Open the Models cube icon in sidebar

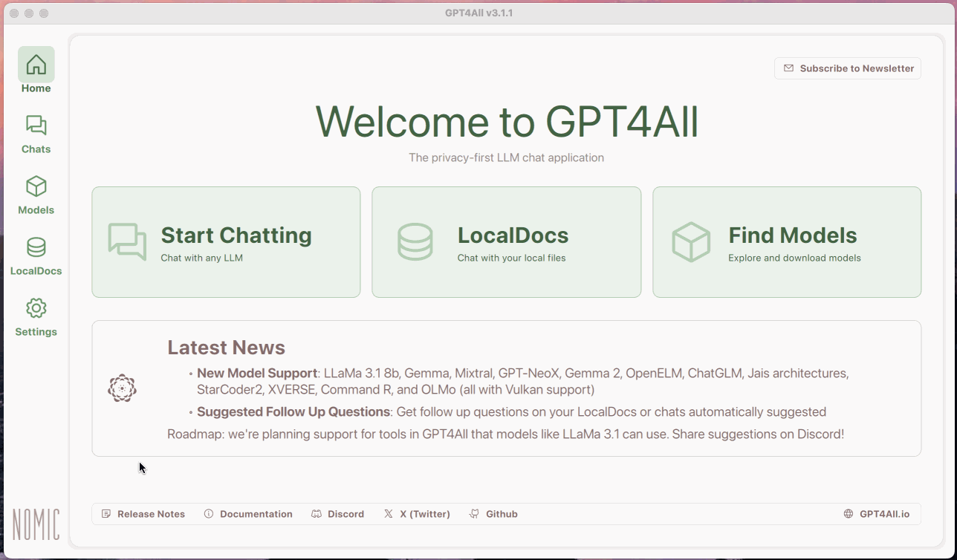click(x=36, y=186)
